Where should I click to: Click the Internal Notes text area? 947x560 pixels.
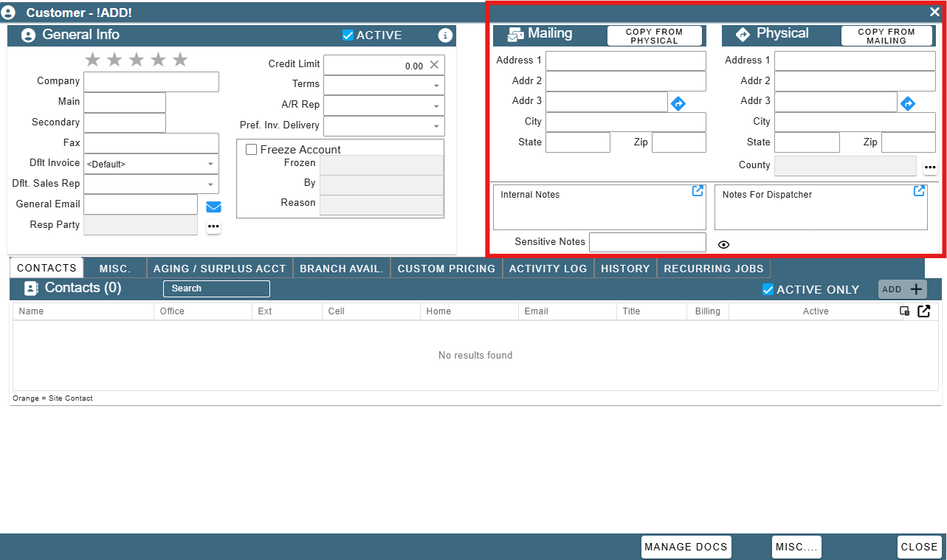pos(599,207)
